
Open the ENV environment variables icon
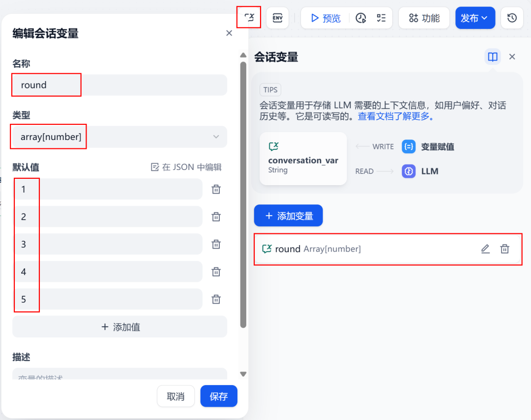278,18
